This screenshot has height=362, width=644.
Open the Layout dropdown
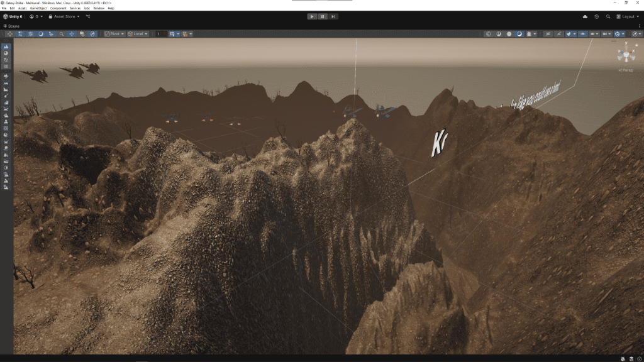click(628, 16)
